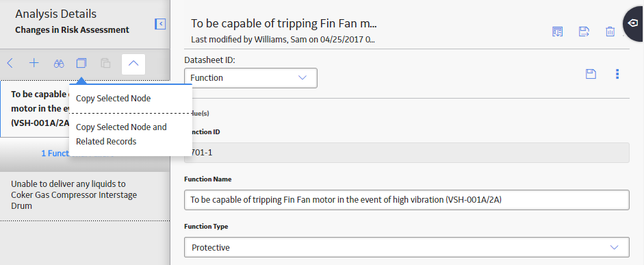
Task: Open the eye icon side panel tab
Action: point(633,24)
